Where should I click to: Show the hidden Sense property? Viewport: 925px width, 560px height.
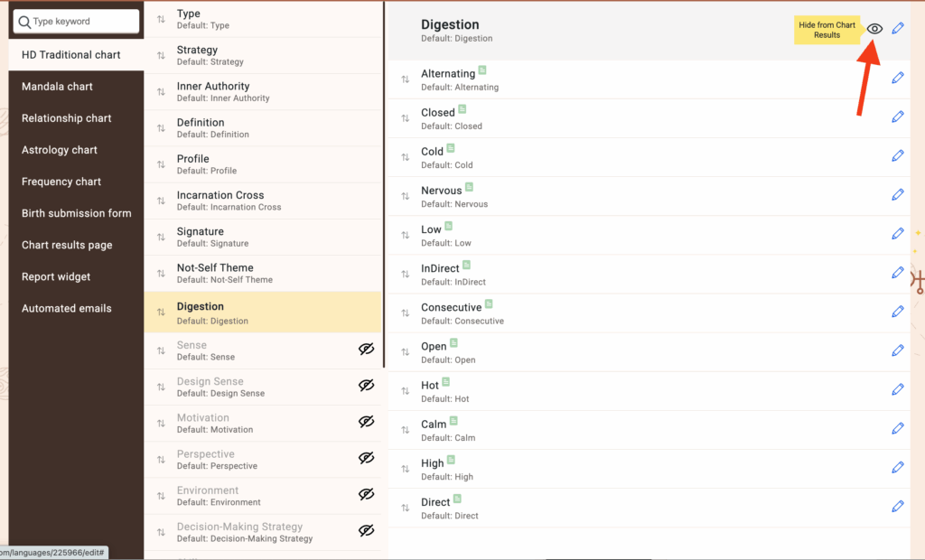(x=366, y=350)
